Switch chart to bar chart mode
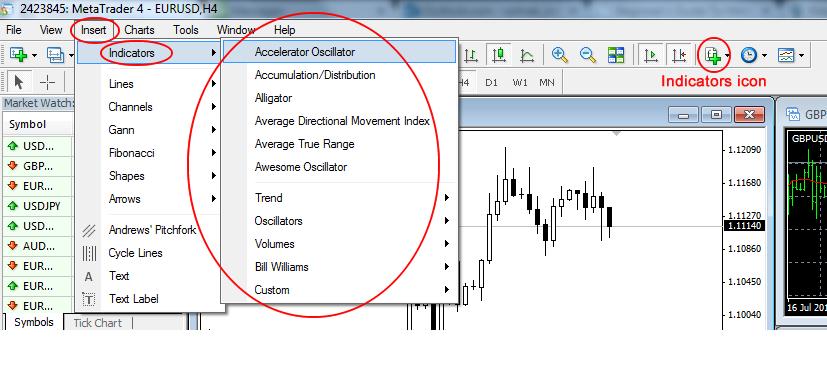Image resolution: width=827 pixels, height=384 pixels. 470,54
